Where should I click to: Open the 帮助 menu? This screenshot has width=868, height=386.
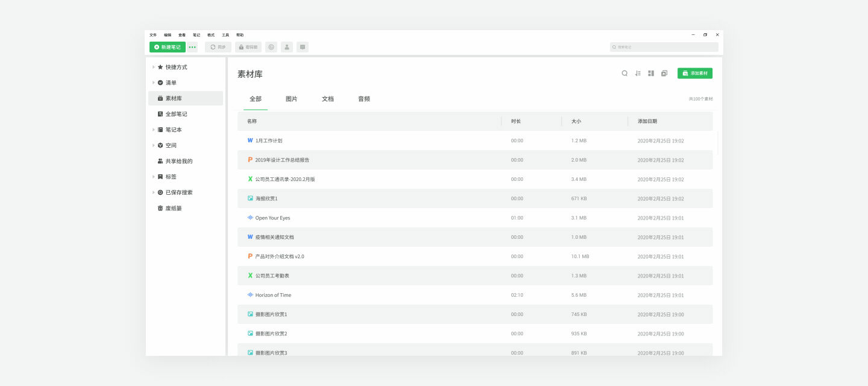240,35
